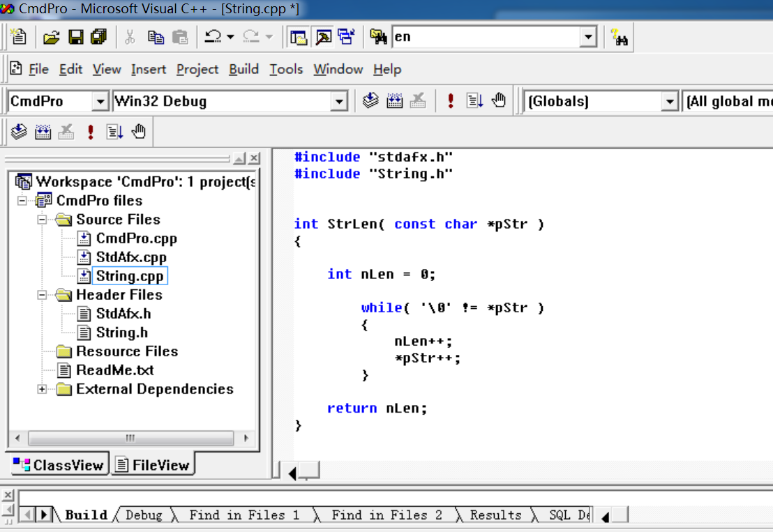Viewport: 773px width, 532px height.
Task: Open the File menu
Action: 38,70
